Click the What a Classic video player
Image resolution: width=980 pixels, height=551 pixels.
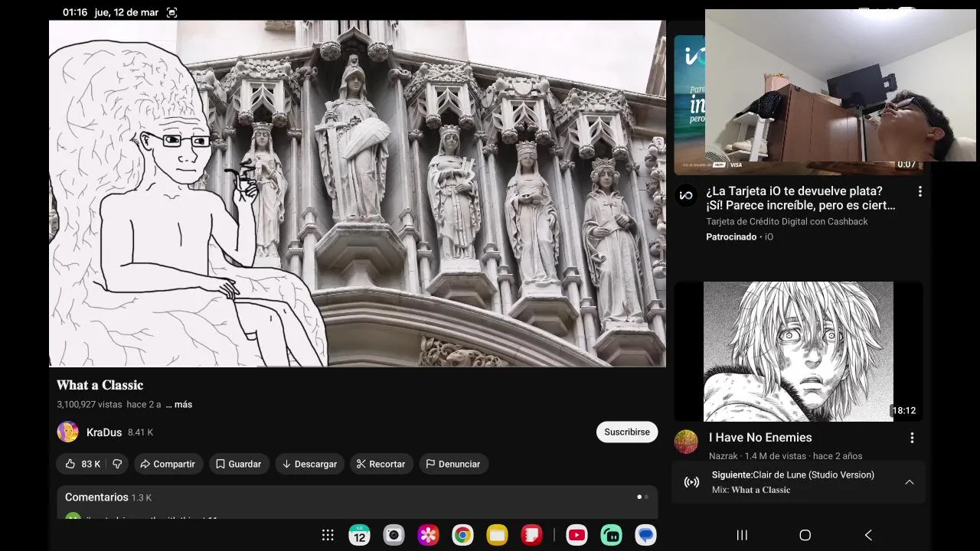[x=358, y=194]
